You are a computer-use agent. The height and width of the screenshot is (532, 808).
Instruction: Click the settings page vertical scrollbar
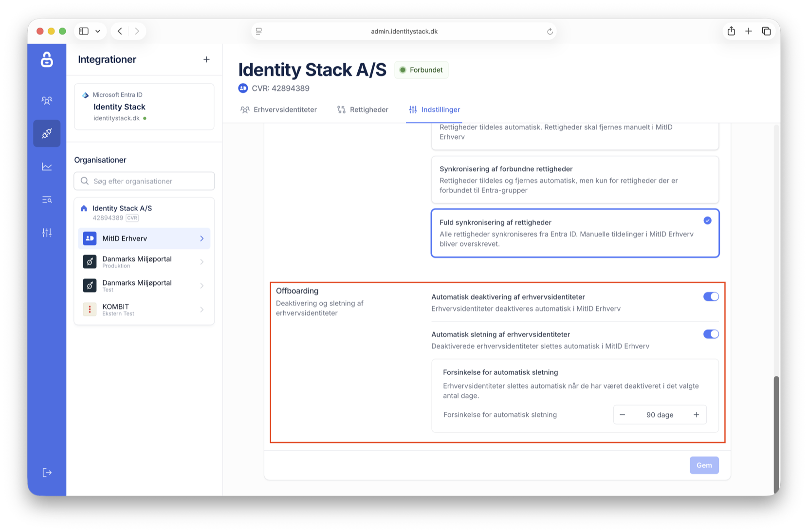tap(776, 435)
